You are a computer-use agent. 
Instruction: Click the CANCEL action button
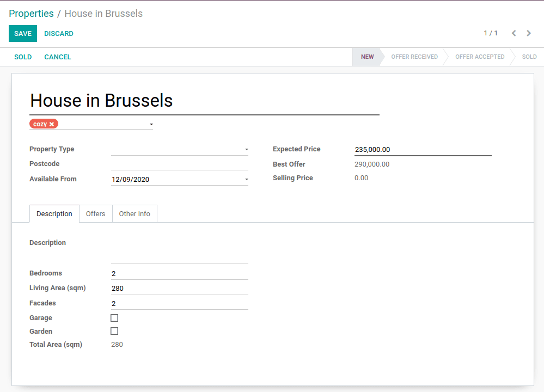click(x=57, y=57)
